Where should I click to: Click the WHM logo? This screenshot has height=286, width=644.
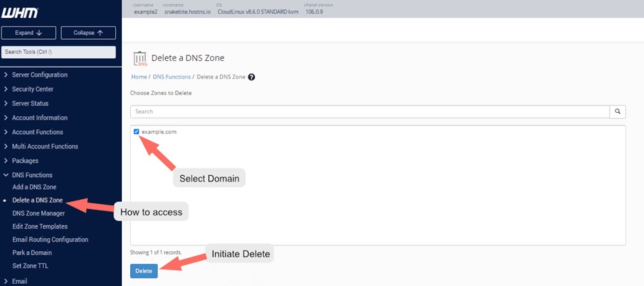pyautogui.click(x=20, y=14)
